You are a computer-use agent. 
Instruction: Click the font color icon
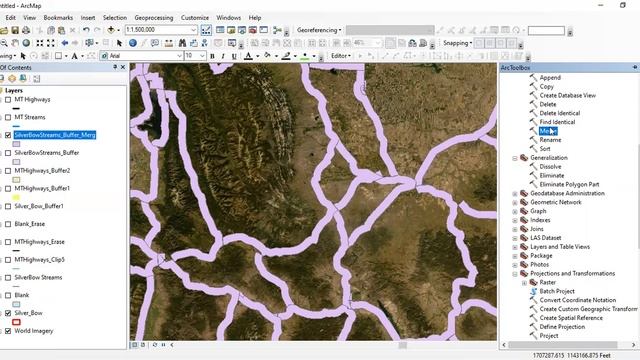click(248, 56)
